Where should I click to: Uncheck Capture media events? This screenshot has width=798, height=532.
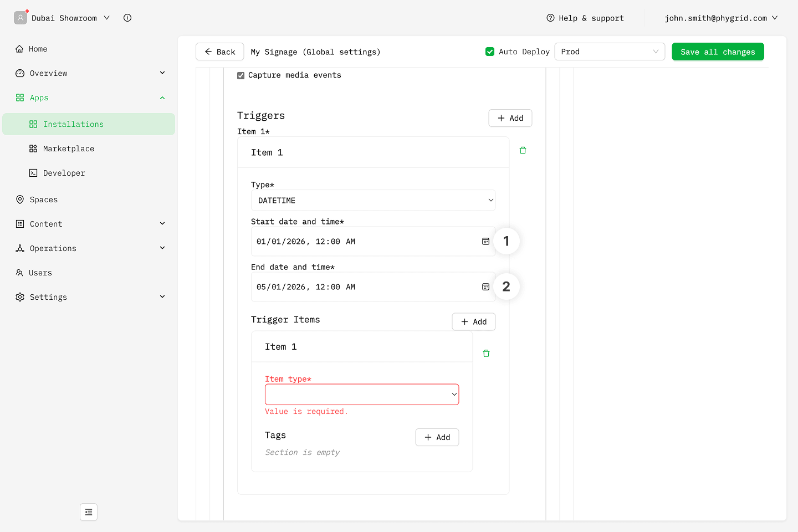tap(241, 75)
